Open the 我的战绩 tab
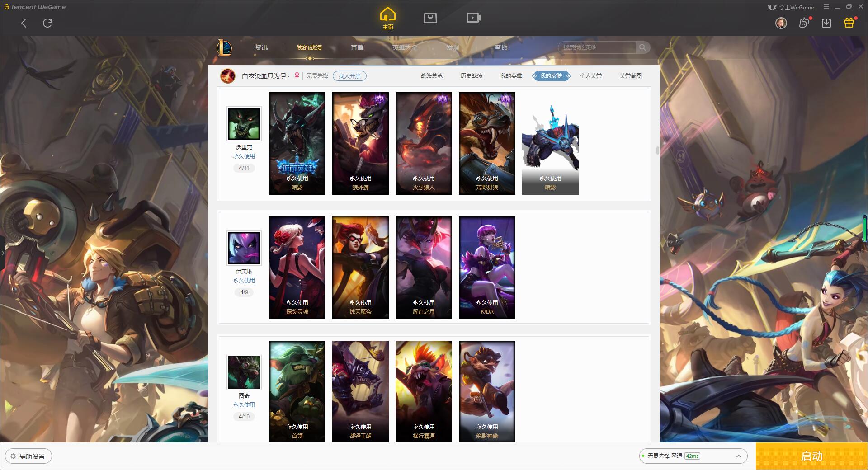This screenshot has width=868, height=470. click(x=309, y=47)
